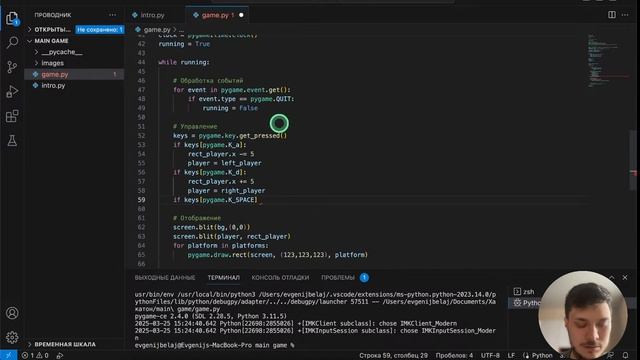The image size is (640, 360).
Task: Click line number 59 in the gutter
Action: [141, 200]
